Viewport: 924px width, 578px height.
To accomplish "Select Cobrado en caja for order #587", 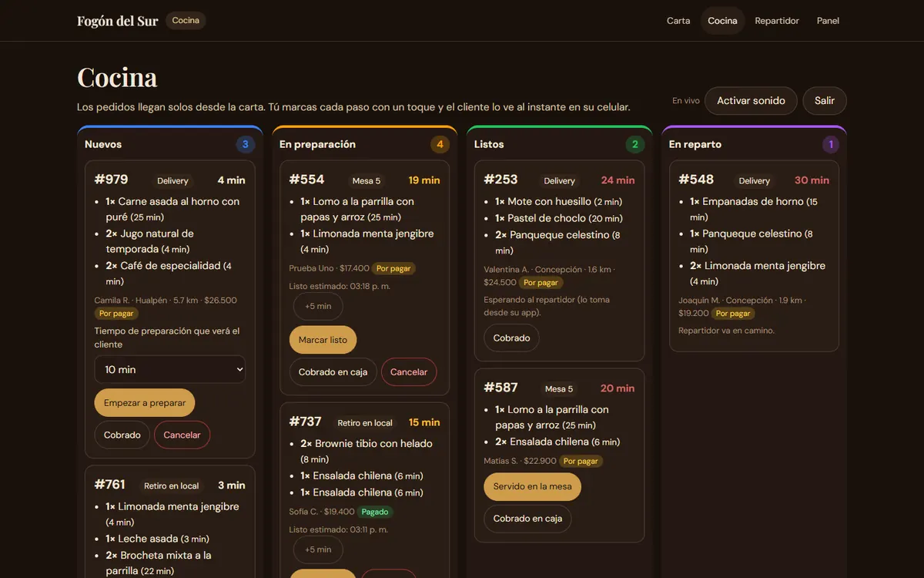I will pos(528,519).
